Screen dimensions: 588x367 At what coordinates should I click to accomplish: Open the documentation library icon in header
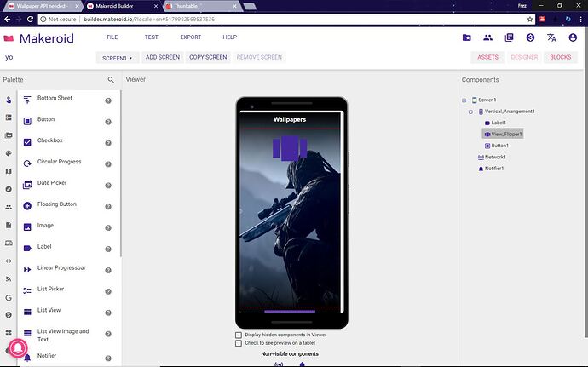coord(509,37)
